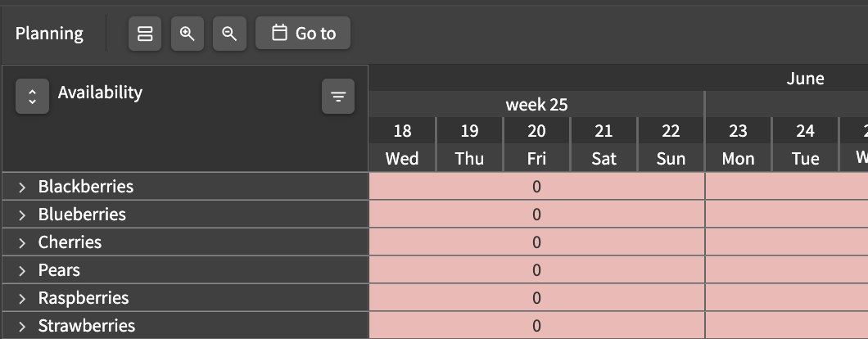The width and height of the screenshot is (868, 339).
Task: Click the June month header
Action: (805, 78)
